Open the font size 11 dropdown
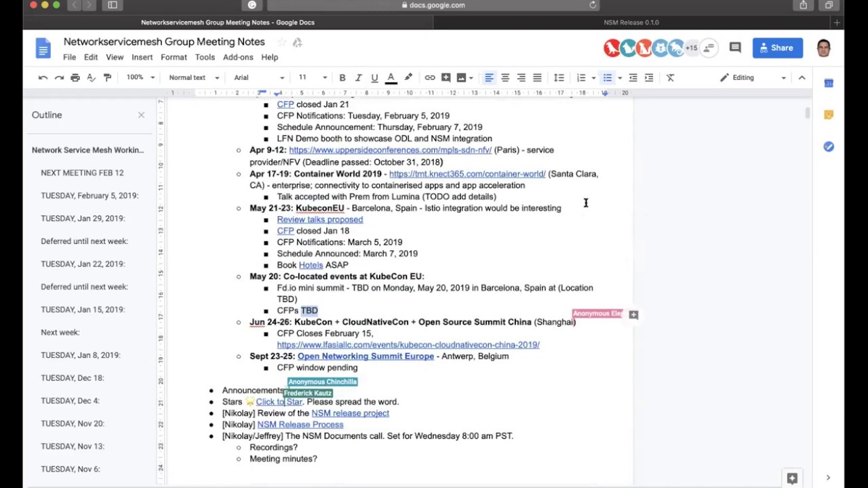Screen dimensions: 868x488 [313, 77]
